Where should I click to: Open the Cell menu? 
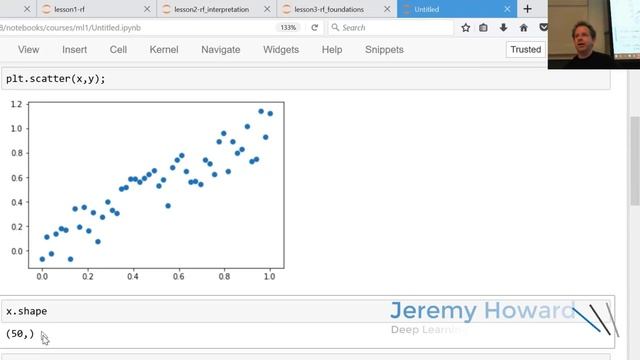click(118, 50)
